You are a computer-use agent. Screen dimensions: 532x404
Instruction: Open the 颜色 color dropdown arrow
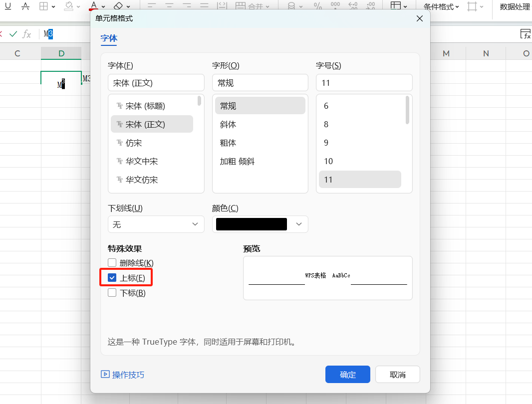pyautogui.click(x=299, y=224)
